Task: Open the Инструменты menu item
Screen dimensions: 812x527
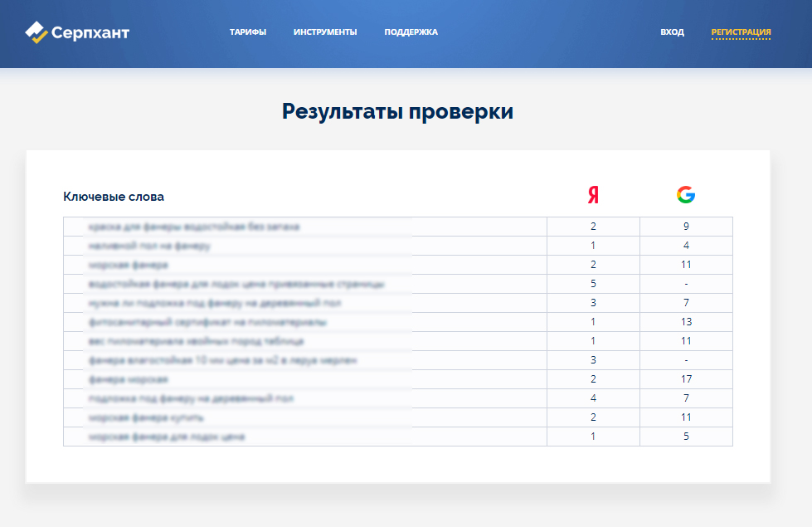Action: point(325,32)
